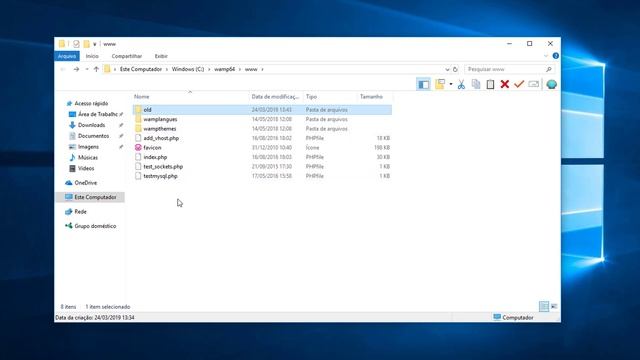Navigate to Windows (C:) in breadcrumb
The width and height of the screenshot is (640, 360).
coord(188,69)
